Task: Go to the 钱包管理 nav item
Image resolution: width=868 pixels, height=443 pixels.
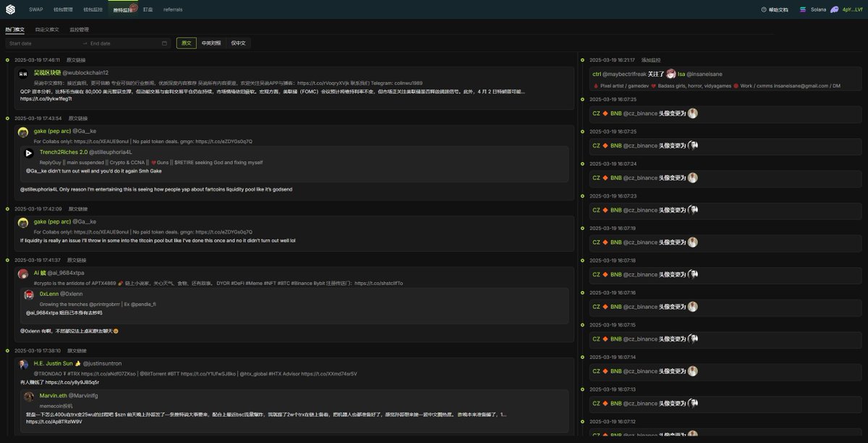Action: pyautogui.click(x=63, y=9)
